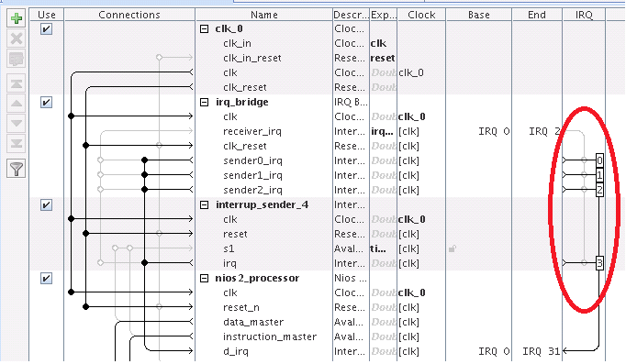
Task: Uncheck the Use checkbox for clk_0
Action: click(x=46, y=29)
